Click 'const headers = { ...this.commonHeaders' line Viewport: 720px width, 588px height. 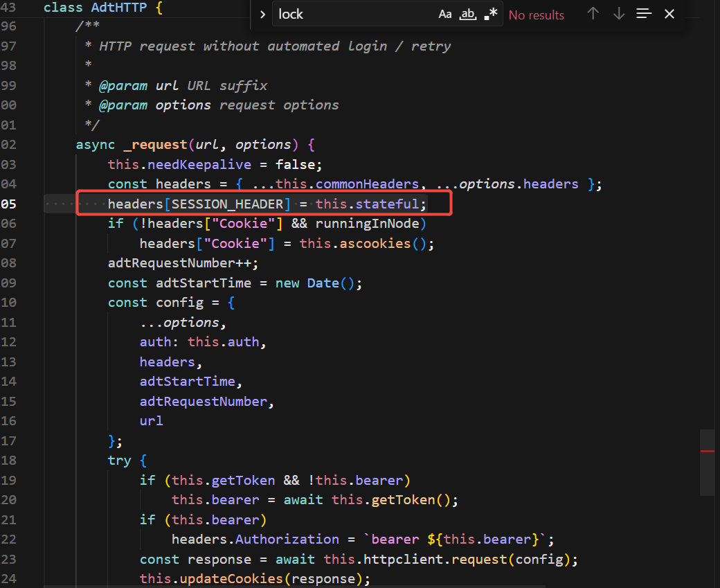(x=354, y=184)
